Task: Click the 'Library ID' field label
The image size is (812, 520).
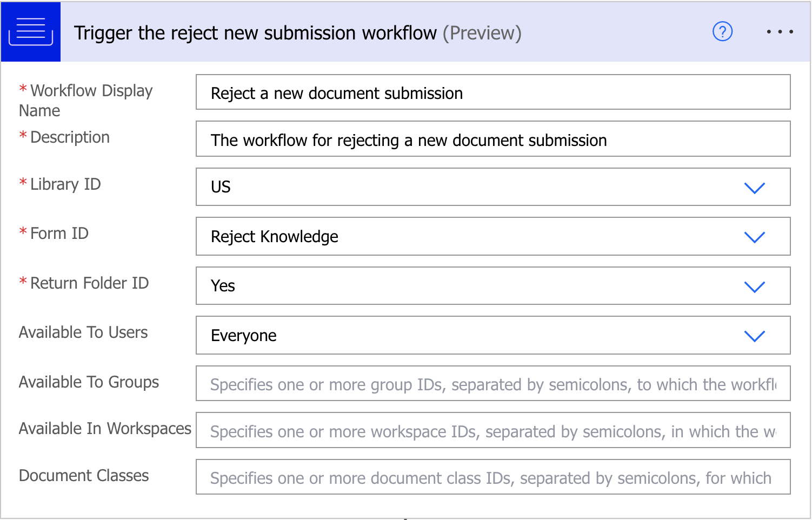Action: click(x=65, y=184)
